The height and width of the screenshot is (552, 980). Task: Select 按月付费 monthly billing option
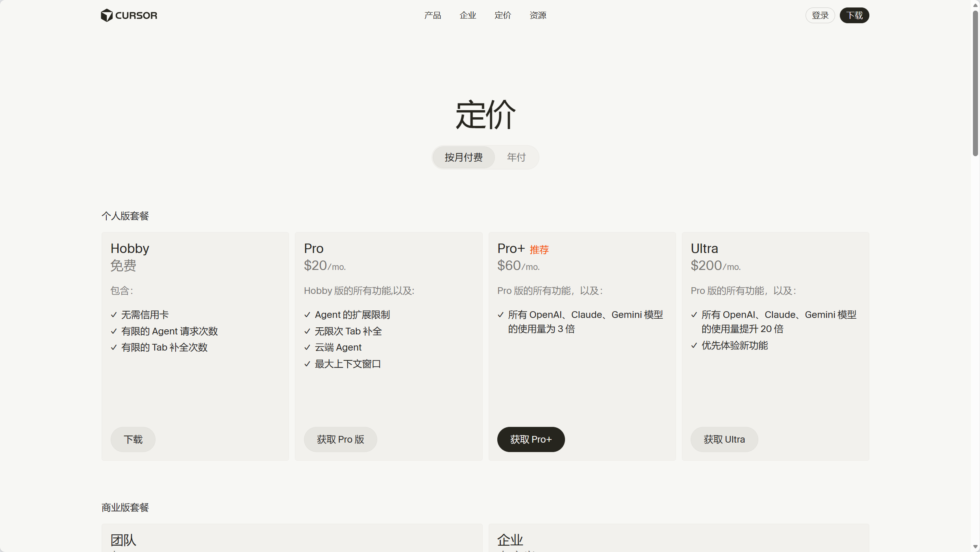[463, 157]
